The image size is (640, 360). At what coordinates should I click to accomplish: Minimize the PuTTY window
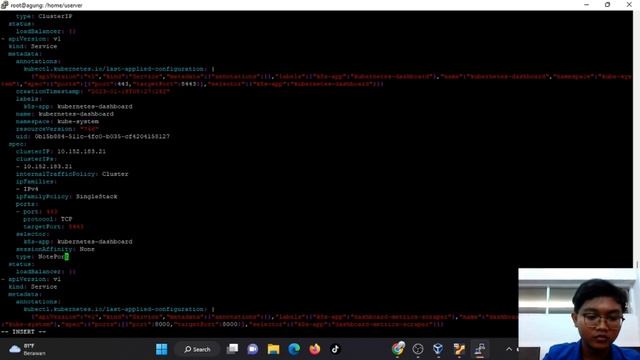coord(587,5)
